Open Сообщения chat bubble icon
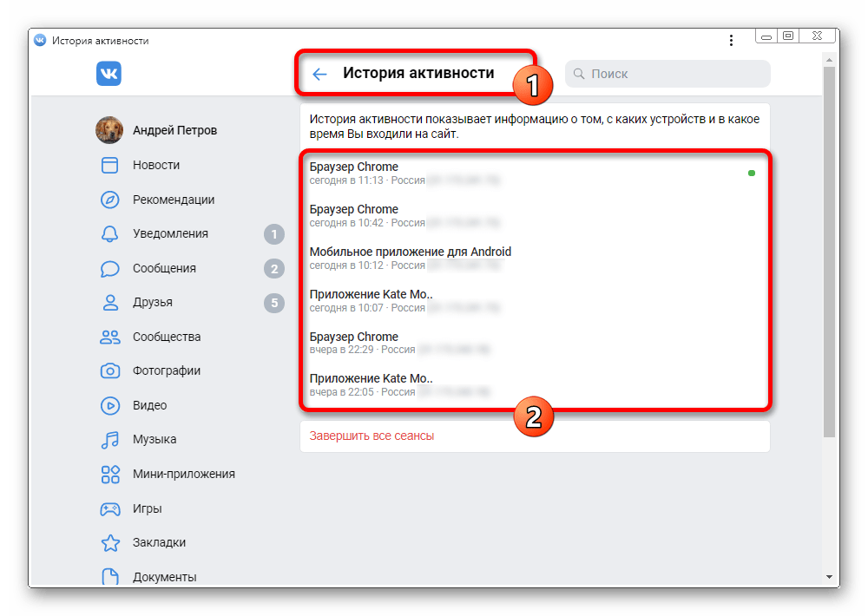The image size is (868, 616). (x=109, y=268)
